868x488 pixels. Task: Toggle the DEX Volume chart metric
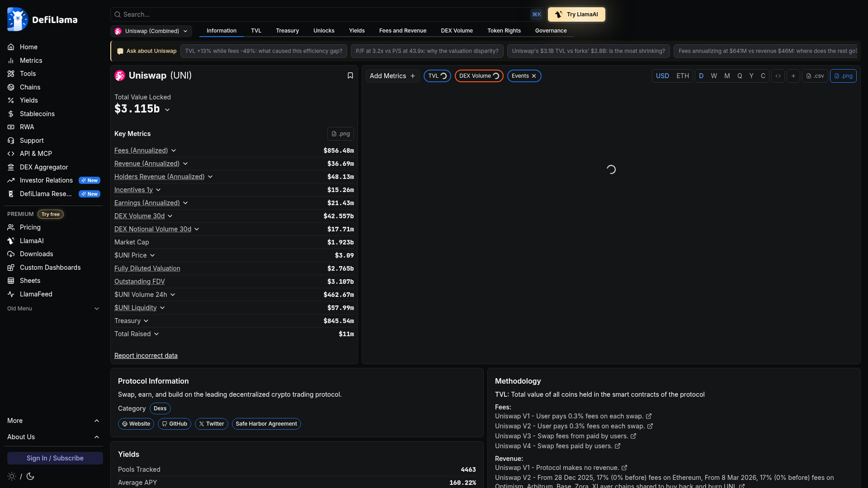coord(479,76)
